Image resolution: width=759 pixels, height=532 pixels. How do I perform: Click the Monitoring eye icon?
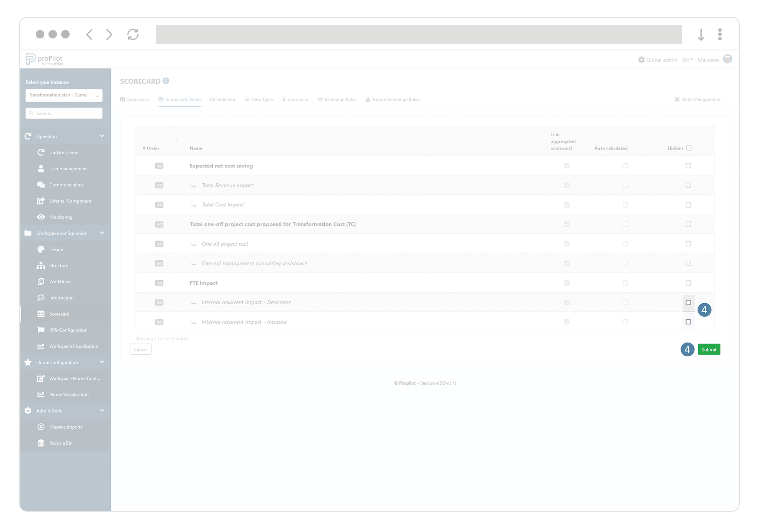41,217
